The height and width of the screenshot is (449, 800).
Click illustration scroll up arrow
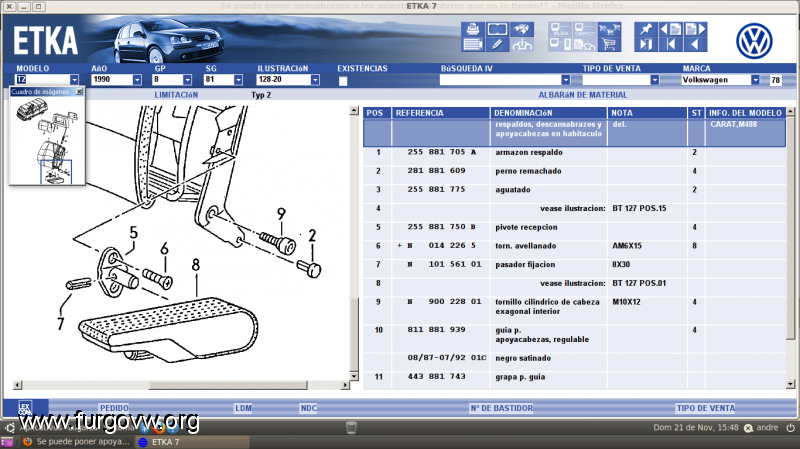(x=354, y=111)
